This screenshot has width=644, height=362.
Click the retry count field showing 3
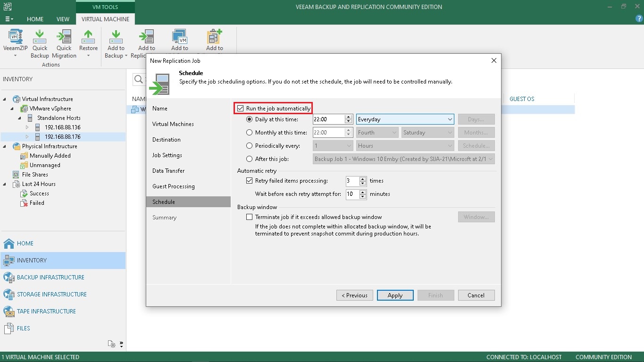pos(352,181)
